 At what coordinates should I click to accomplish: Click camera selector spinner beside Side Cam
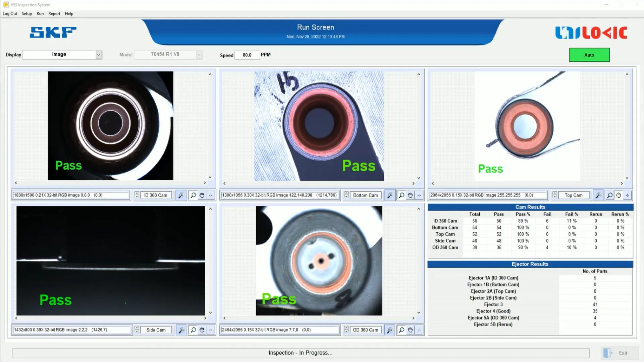coord(137,330)
